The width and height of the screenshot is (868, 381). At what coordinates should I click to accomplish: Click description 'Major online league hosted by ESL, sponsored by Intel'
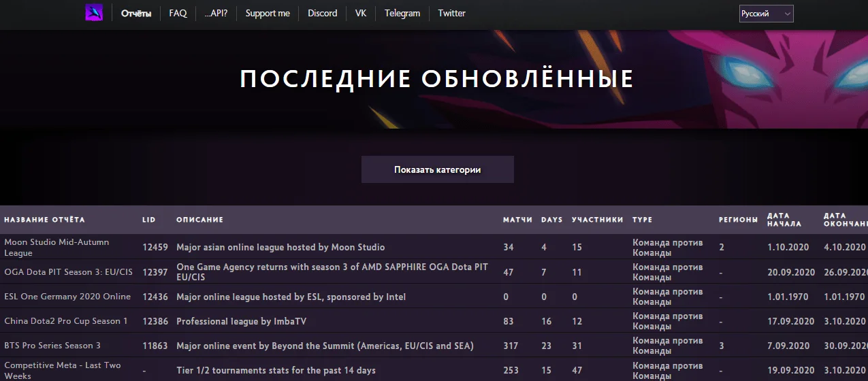point(291,296)
